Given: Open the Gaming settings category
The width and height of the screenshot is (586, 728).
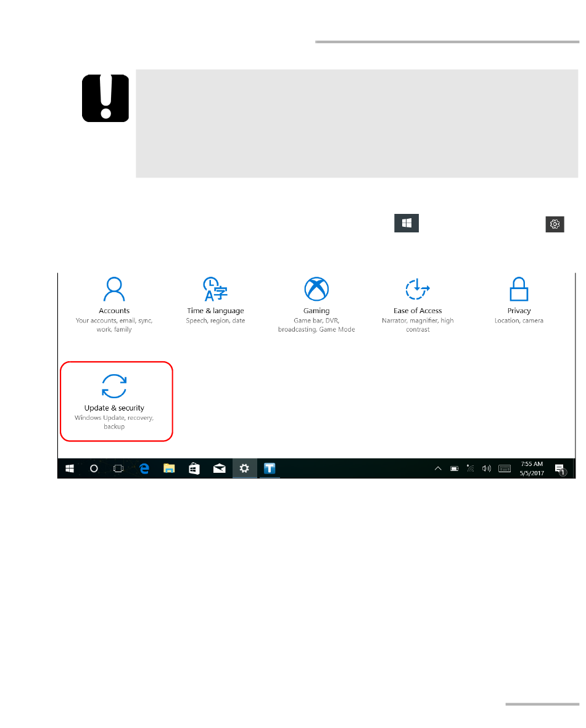Looking at the screenshot, I should click(x=316, y=304).
